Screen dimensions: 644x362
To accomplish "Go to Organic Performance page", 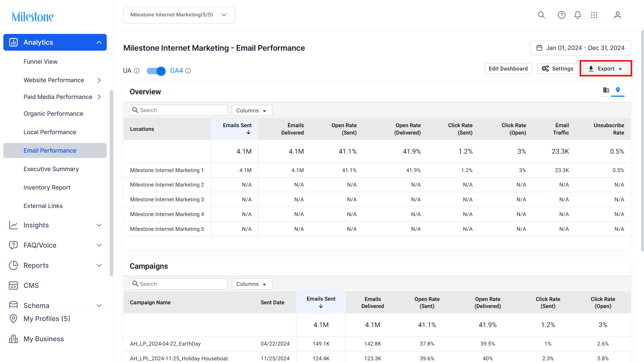I will [53, 114].
